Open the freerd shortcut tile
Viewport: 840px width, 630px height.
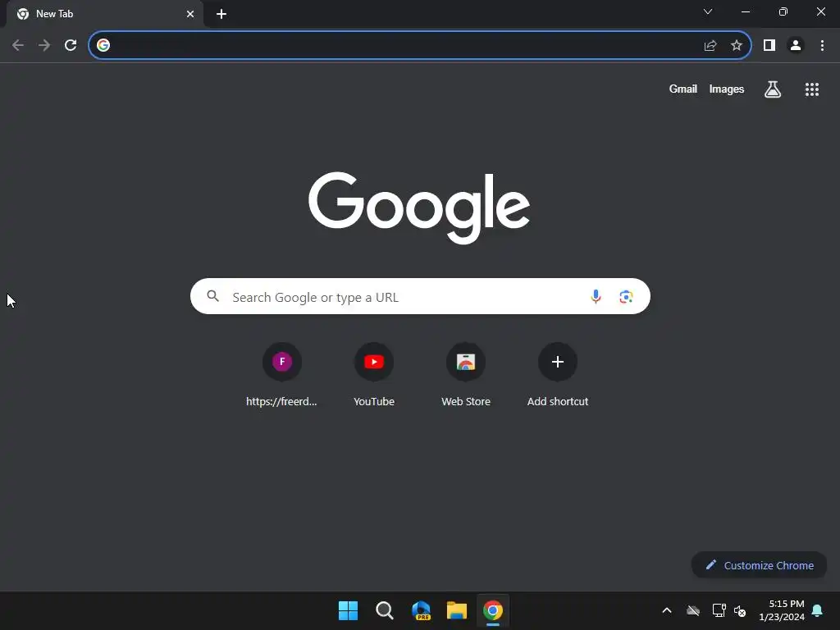(282, 376)
